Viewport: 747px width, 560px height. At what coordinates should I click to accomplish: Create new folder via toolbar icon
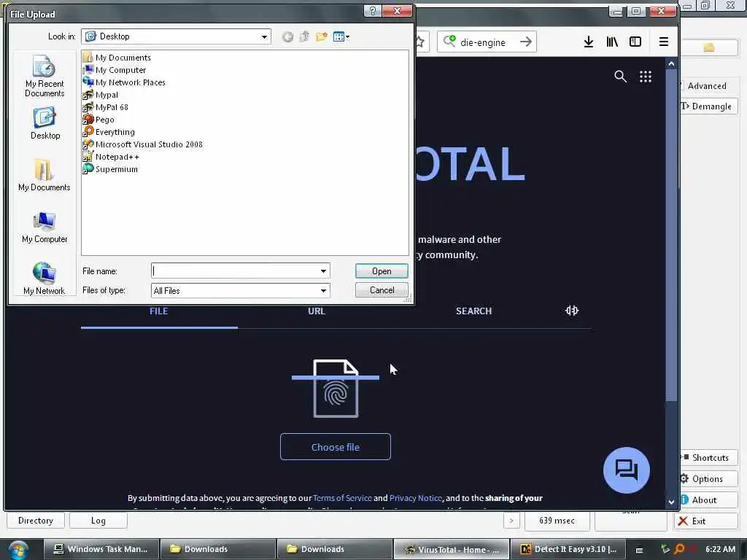[x=322, y=36]
